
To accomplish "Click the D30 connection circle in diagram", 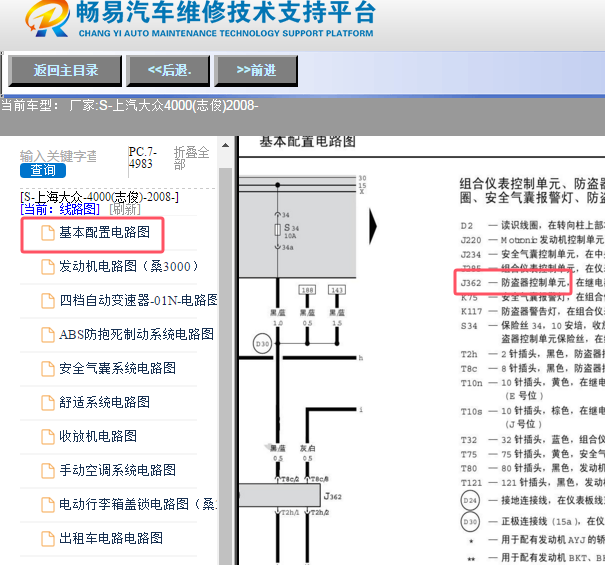I will pos(262,343).
